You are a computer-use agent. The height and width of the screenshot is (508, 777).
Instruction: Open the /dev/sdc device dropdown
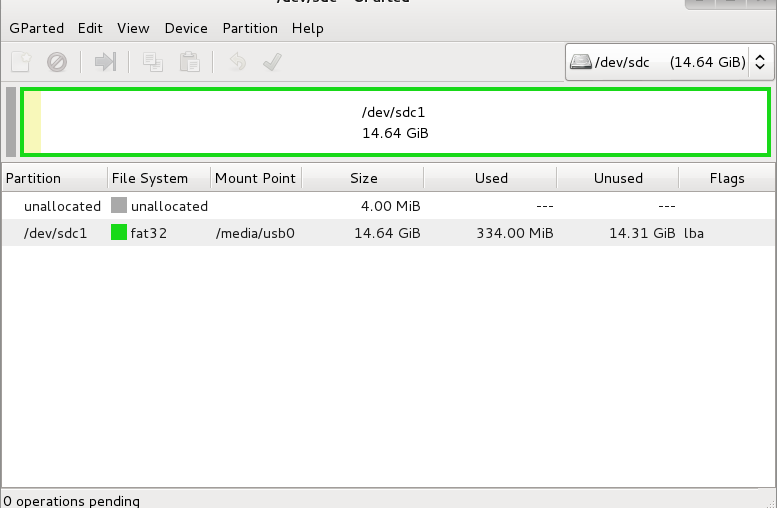click(669, 62)
